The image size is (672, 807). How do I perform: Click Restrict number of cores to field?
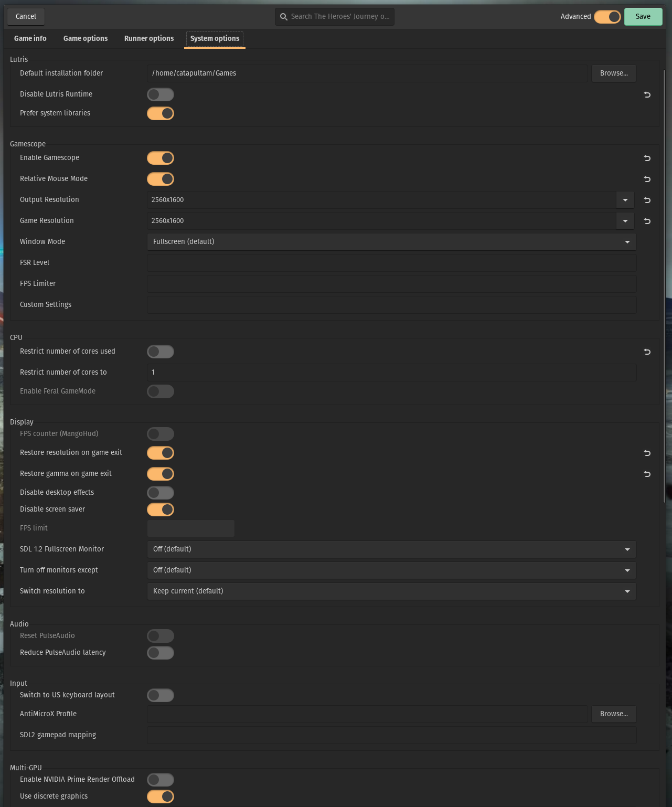coord(392,373)
